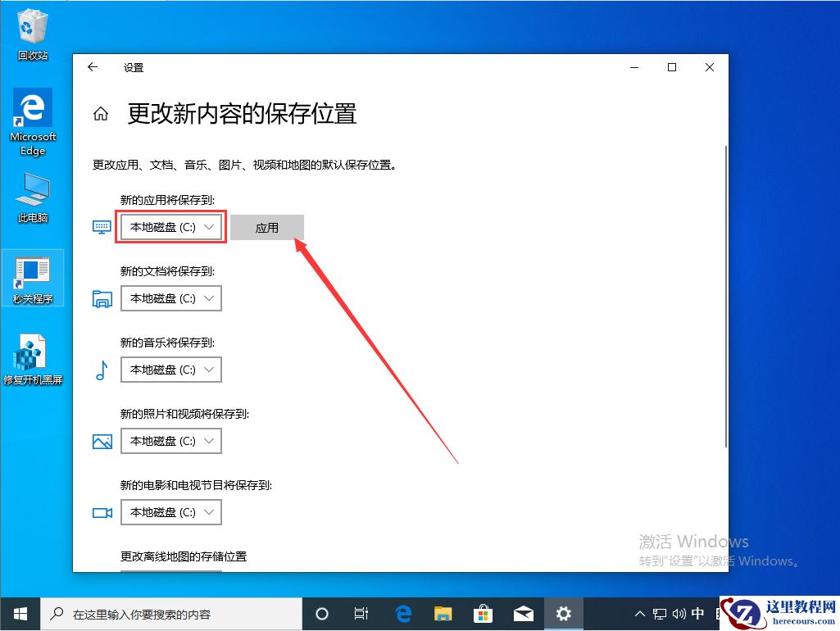Open the Microsoft Store from the taskbar
Image resolution: width=840 pixels, height=631 pixels.
point(484,613)
